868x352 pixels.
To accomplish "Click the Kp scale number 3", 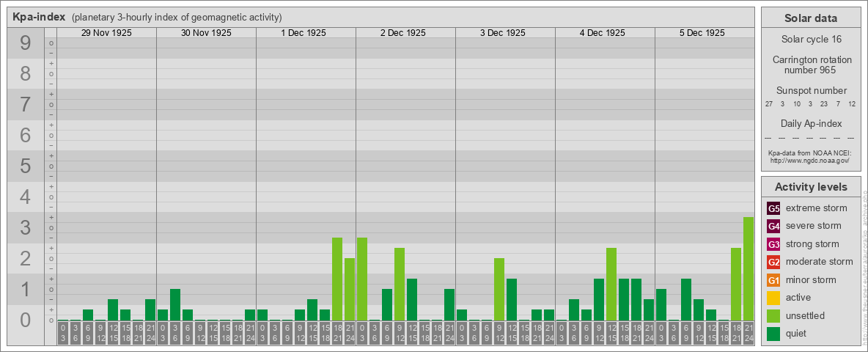I will click(25, 227).
